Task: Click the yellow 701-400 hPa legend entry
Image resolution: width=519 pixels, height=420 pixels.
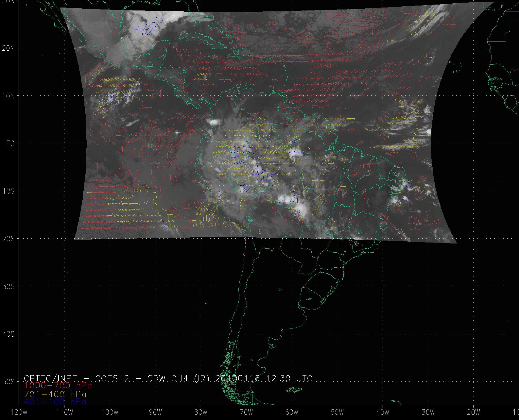Action: [x=55, y=394]
